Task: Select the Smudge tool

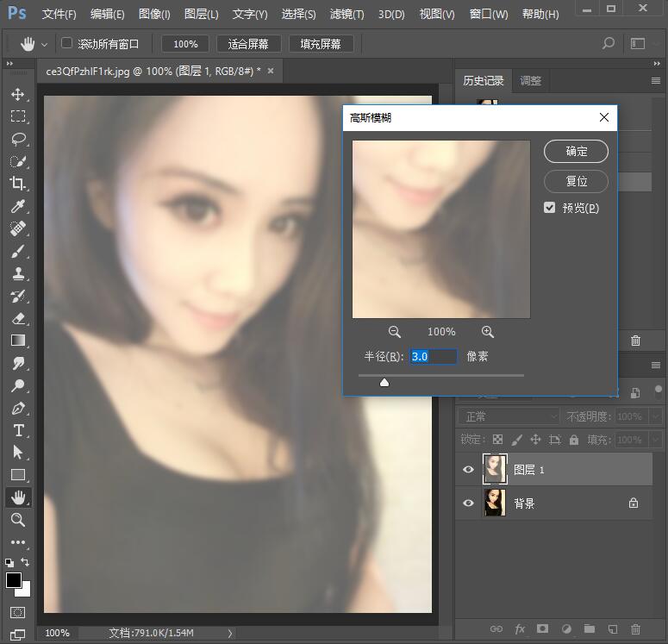Action: click(18, 363)
